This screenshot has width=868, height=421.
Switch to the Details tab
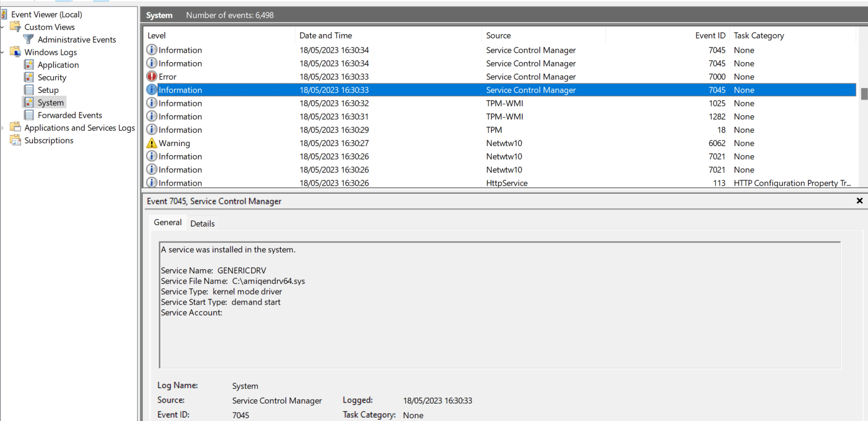202,223
